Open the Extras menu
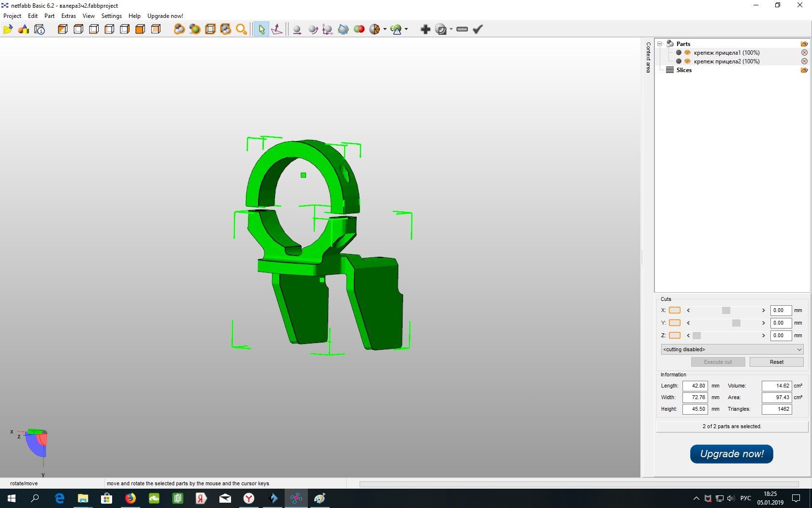This screenshot has width=812, height=508. 68,16
